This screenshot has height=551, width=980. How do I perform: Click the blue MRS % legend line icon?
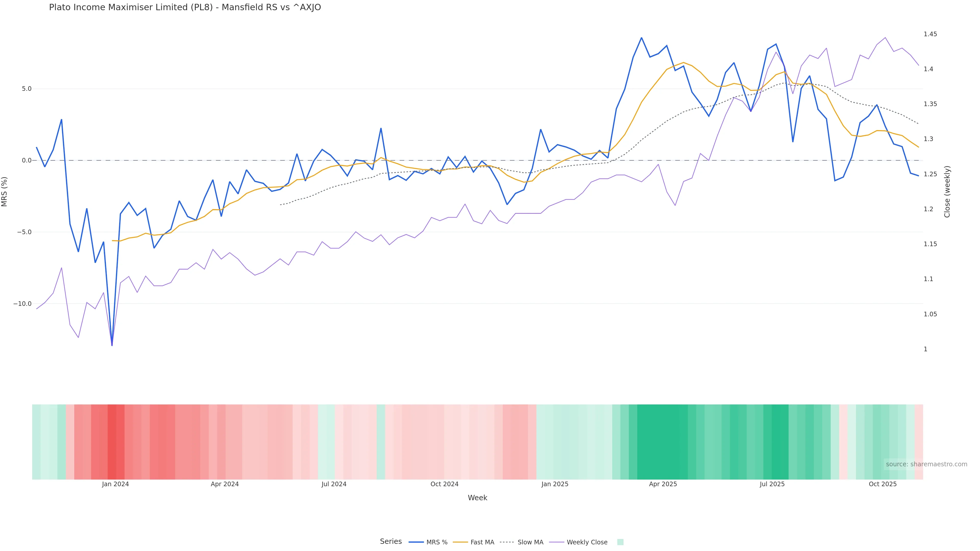[416, 542]
